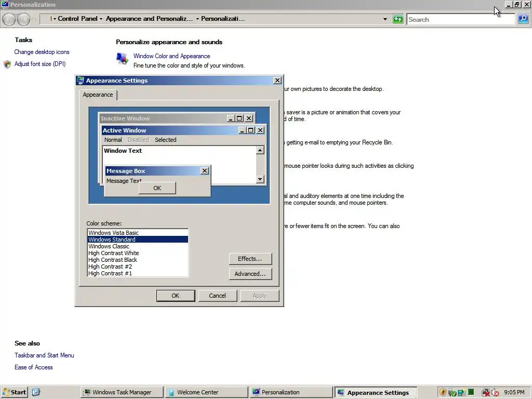Open Adjust font size (DPI) link
The image size is (532, 399).
[x=40, y=64]
